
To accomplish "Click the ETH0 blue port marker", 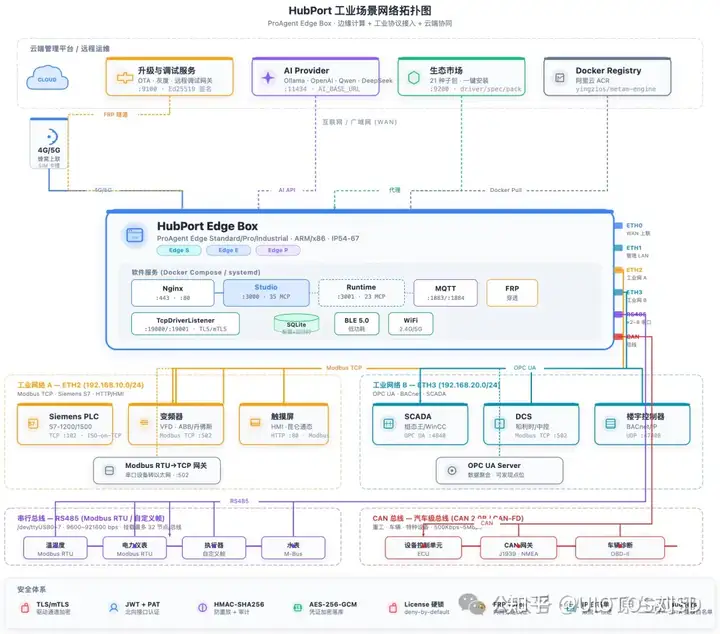I will pyautogui.click(x=619, y=225).
